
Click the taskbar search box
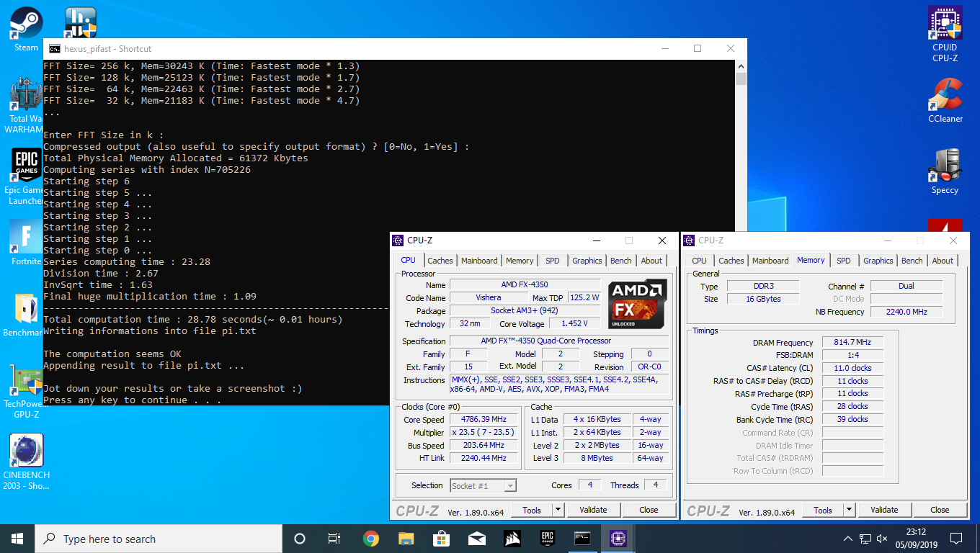pyautogui.click(x=159, y=539)
